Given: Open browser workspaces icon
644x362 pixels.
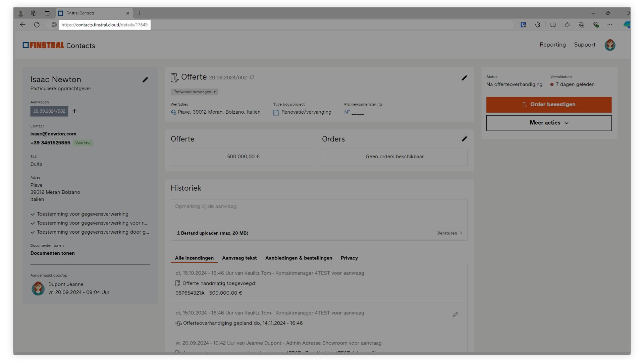Looking at the screenshot, I should click(x=34, y=13).
